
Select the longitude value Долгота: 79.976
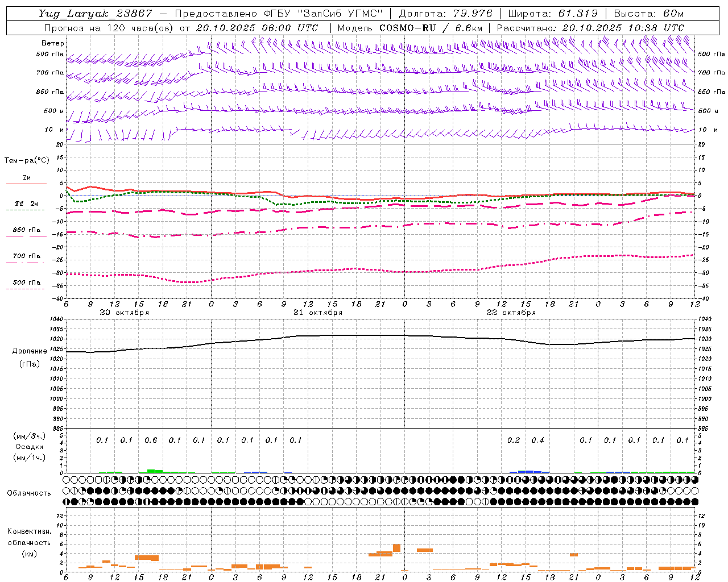pos(446,14)
